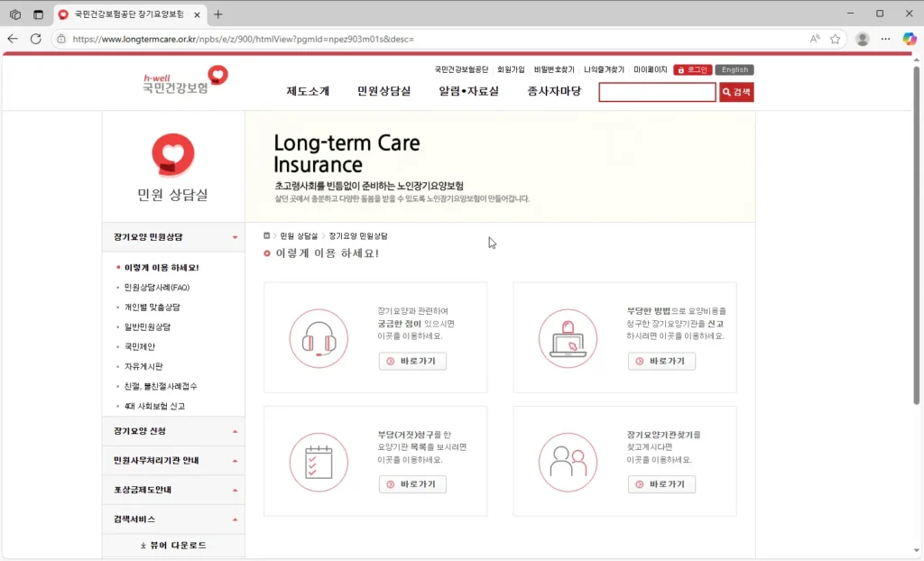Screen dimensions: 924x561
Task: Click the red heart 민원 상담실 emblem
Action: tap(172, 154)
